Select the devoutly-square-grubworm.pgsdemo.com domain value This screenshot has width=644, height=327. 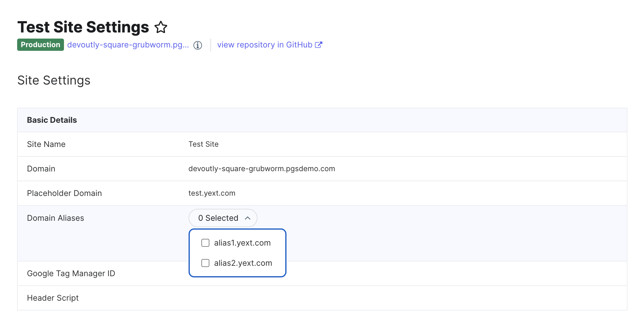[x=262, y=169]
